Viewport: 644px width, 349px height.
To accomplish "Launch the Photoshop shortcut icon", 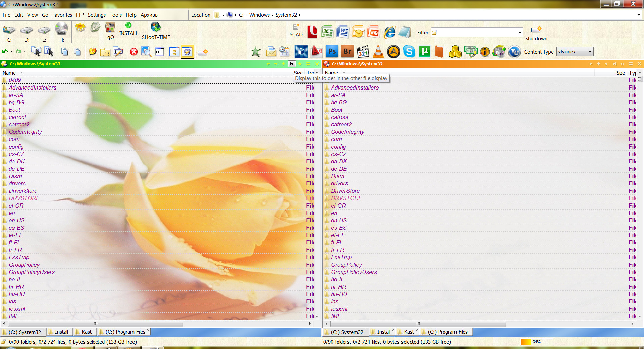I will pos(332,52).
